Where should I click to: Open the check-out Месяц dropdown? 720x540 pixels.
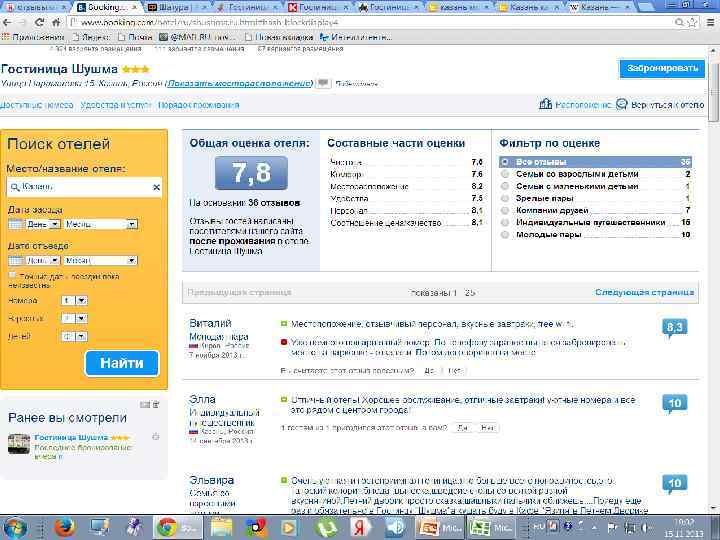(x=101, y=260)
